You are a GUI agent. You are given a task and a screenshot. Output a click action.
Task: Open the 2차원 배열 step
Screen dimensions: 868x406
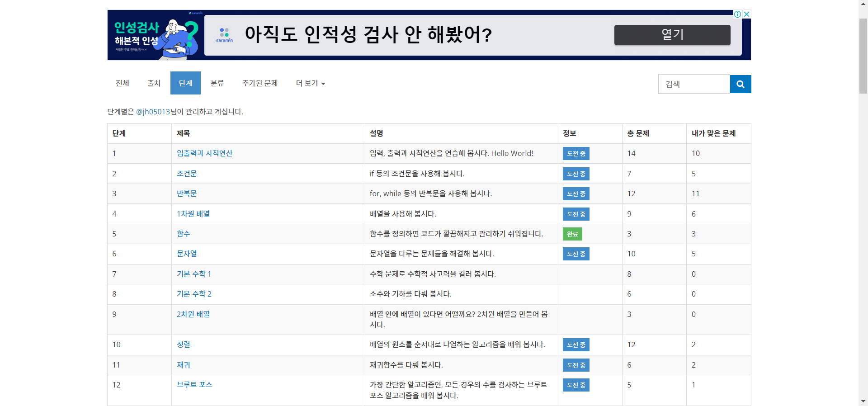[x=193, y=314]
